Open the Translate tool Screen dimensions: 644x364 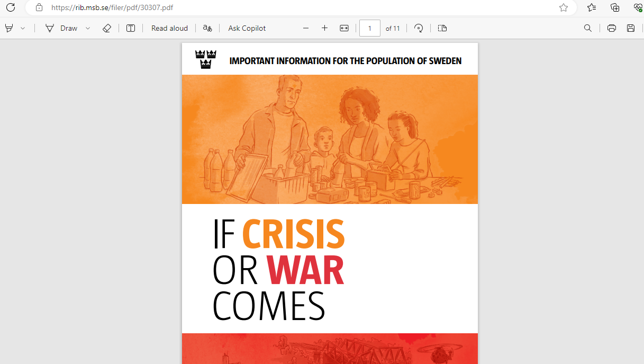[x=208, y=28]
